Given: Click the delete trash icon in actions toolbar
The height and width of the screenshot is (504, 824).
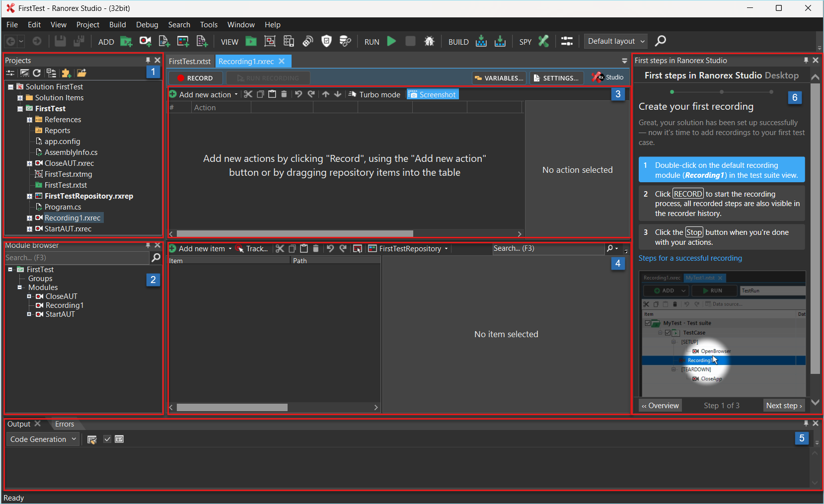Looking at the screenshot, I should click(x=284, y=94).
